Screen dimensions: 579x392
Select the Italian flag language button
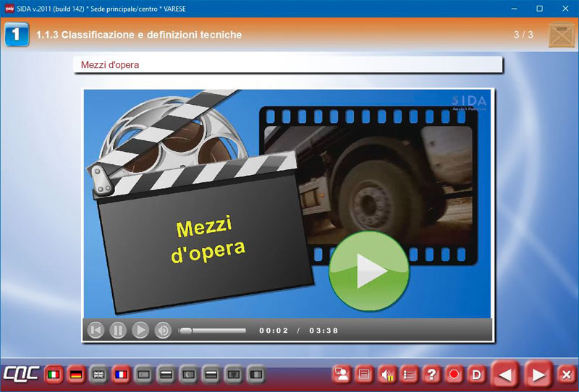coord(54,375)
